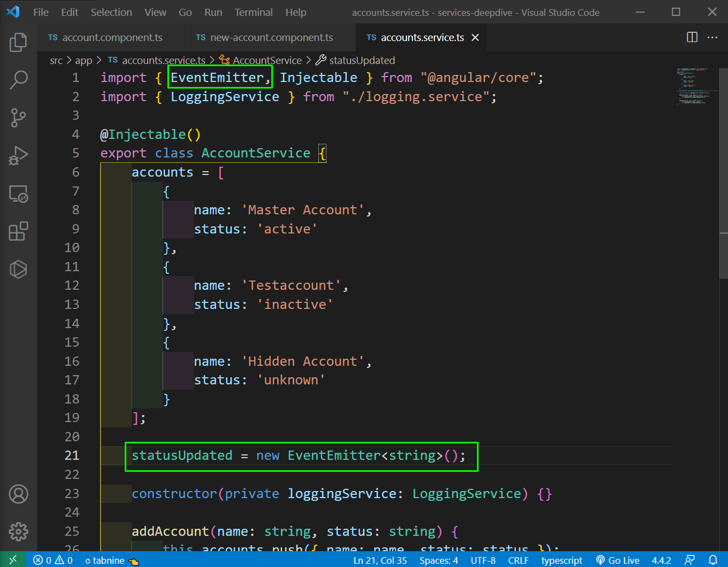
Task: Show errors and warnings count in the status bar
Action: (x=53, y=560)
